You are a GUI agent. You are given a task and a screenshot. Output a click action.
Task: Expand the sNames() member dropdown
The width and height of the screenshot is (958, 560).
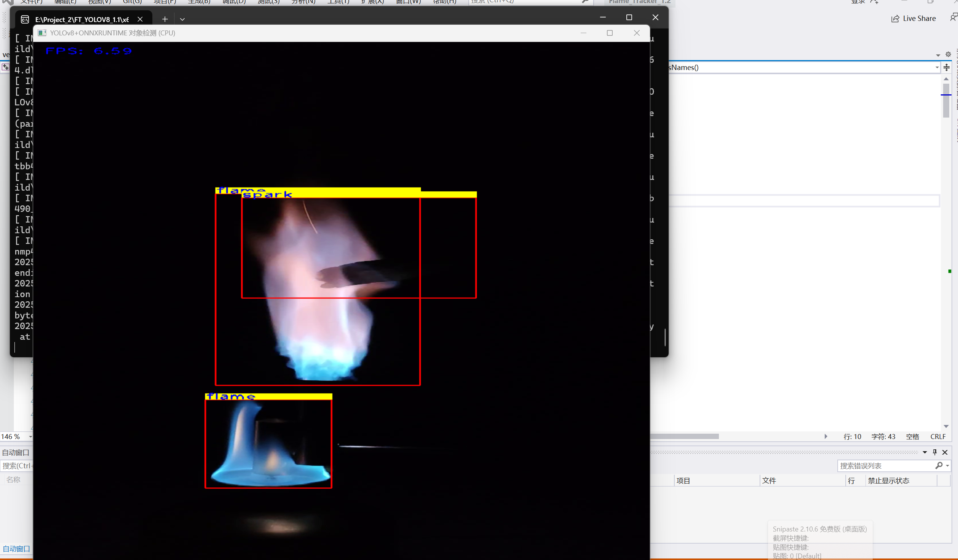[937, 68]
